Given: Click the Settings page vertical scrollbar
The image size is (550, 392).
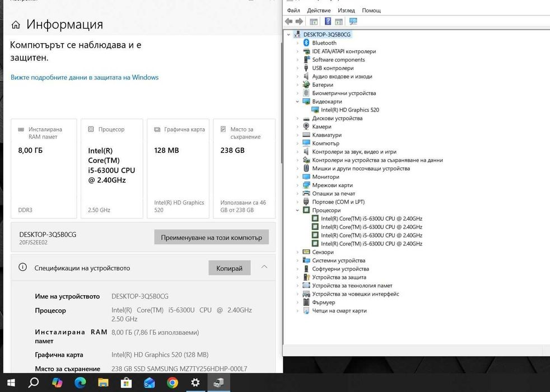Looking at the screenshot, I should pyautogui.click(x=281, y=102).
